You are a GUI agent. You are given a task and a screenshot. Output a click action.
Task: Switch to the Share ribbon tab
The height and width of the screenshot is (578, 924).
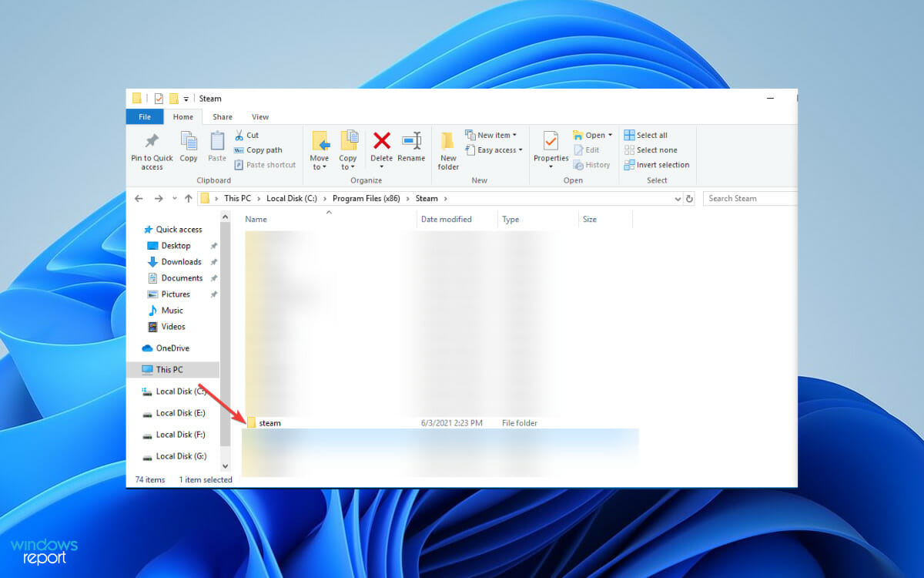tap(223, 116)
